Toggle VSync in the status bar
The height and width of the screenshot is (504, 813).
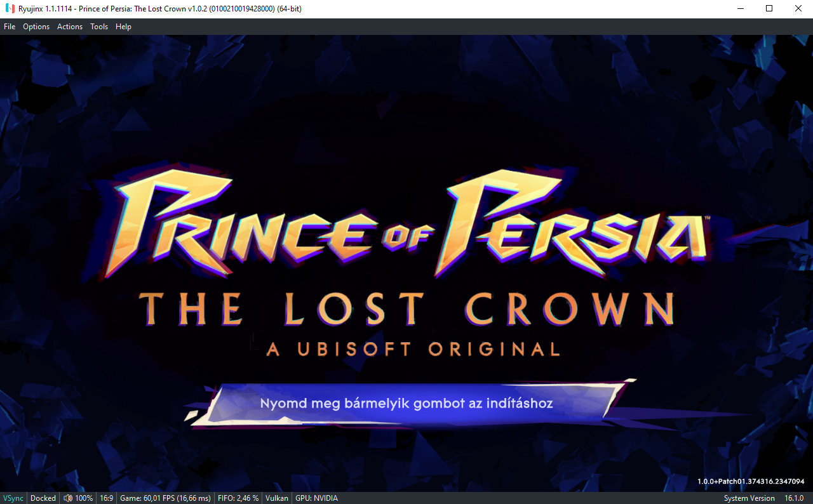[x=13, y=498]
